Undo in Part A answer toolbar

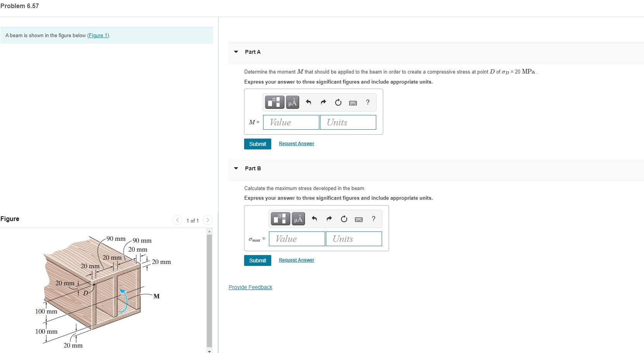tap(308, 102)
